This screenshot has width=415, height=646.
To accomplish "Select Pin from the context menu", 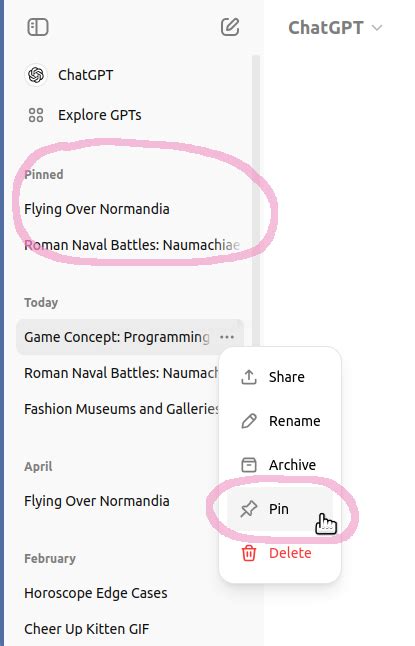I will [280, 509].
